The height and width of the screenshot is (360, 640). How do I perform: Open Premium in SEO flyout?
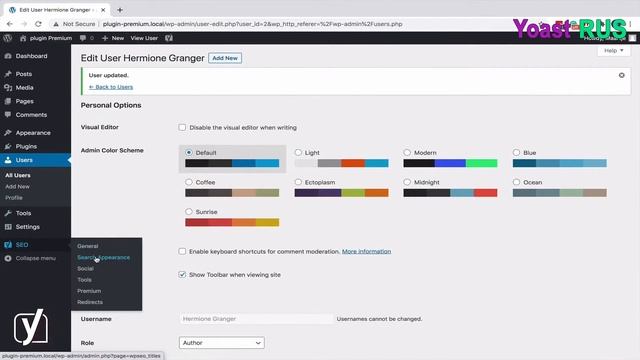click(x=89, y=291)
